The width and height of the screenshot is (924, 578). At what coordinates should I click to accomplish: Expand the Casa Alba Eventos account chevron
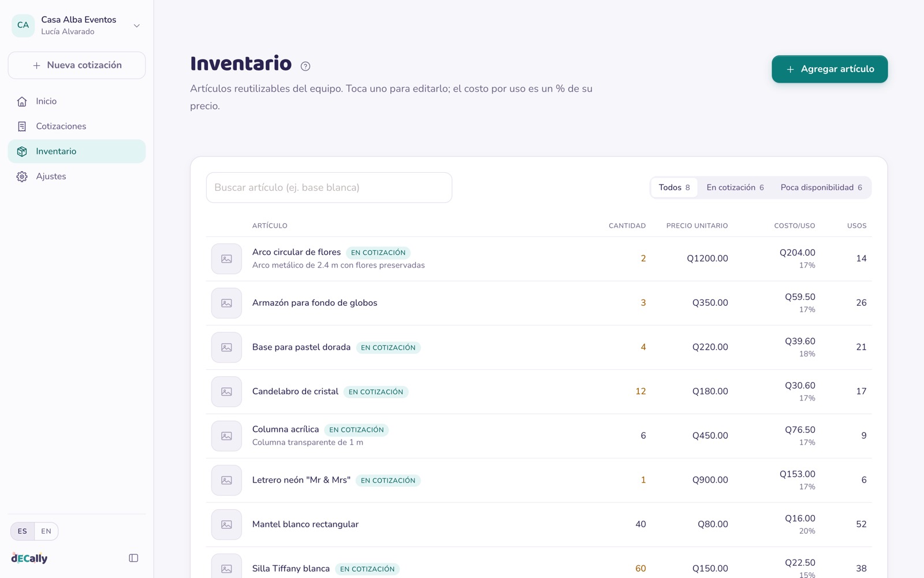tap(137, 25)
